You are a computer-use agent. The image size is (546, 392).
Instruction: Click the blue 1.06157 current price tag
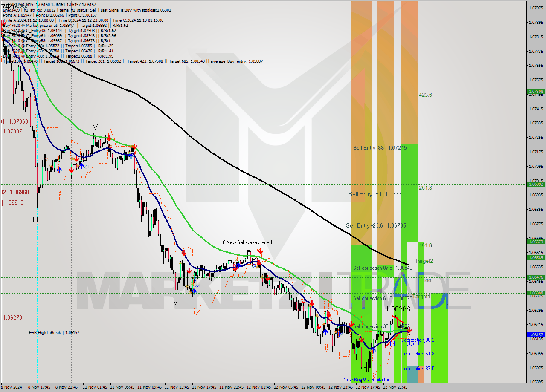pos(536,335)
